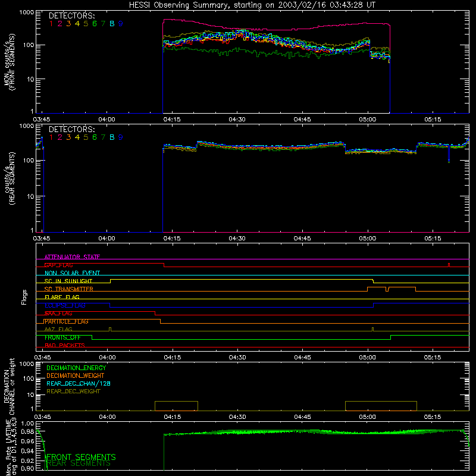Image resolution: width=476 pixels, height=476 pixels.
Task: Choose dark green detector 7, front segments legend
Action: click(103, 24)
